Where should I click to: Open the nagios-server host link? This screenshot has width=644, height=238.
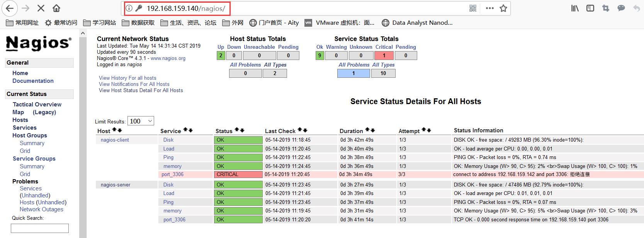tap(116, 185)
